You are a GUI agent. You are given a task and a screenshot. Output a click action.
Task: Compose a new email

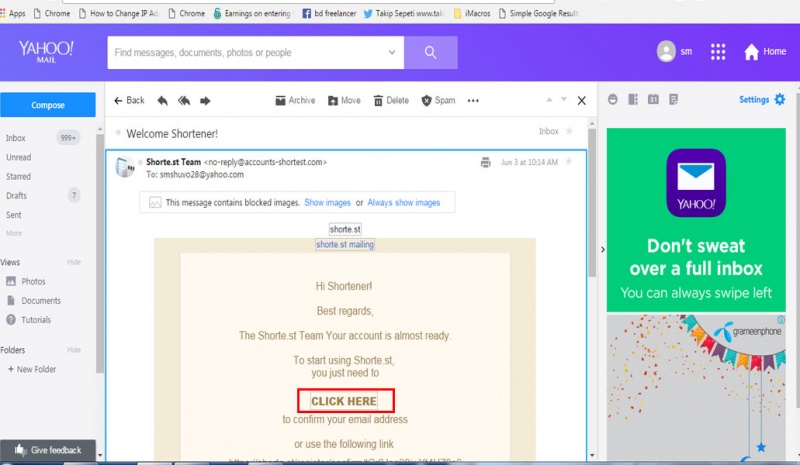48,105
